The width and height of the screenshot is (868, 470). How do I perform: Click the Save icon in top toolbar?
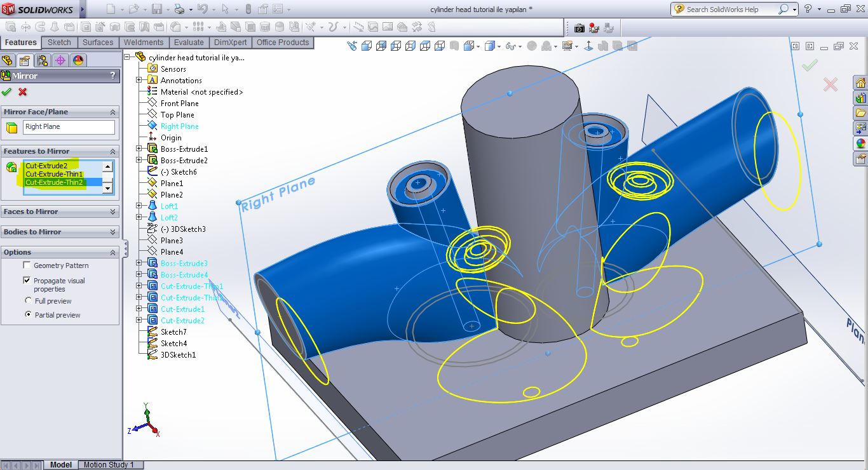[x=158, y=10]
